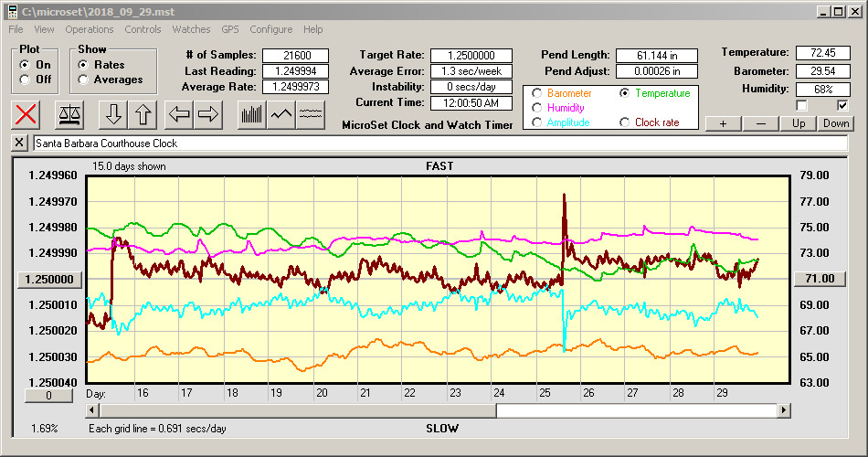
Task: Select the Temperature trace radio button
Action: coord(624,93)
